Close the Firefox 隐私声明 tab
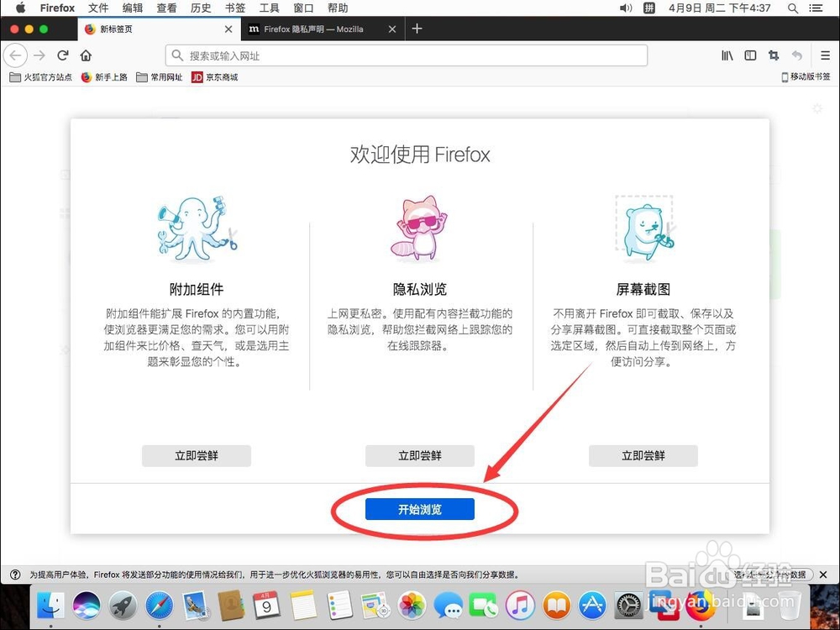The height and width of the screenshot is (630, 840). coord(392,29)
